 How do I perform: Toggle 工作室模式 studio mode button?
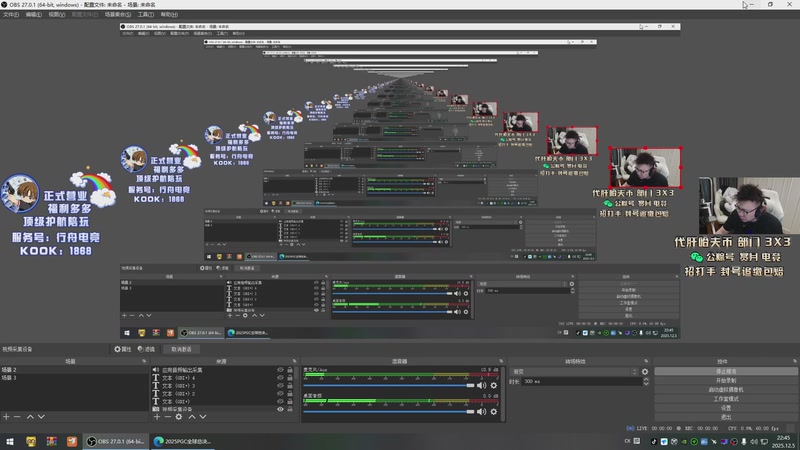click(726, 399)
